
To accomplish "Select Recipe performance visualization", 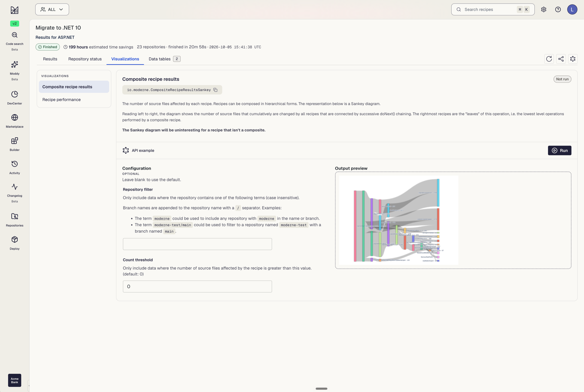I will [74, 99].
